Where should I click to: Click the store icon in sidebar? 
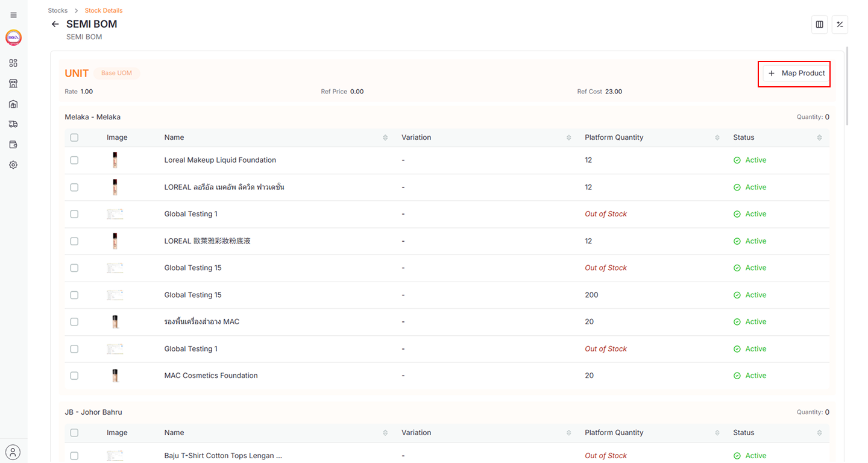click(x=13, y=83)
